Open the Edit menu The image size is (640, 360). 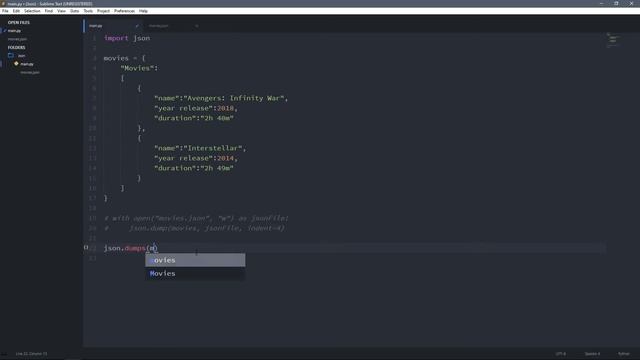tap(16, 11)
